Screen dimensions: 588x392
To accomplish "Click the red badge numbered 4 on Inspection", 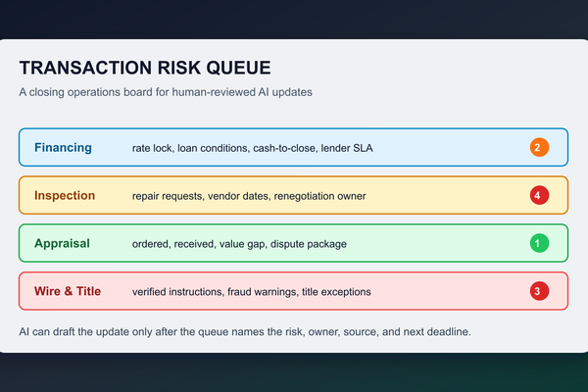I will tap(539, 195).
